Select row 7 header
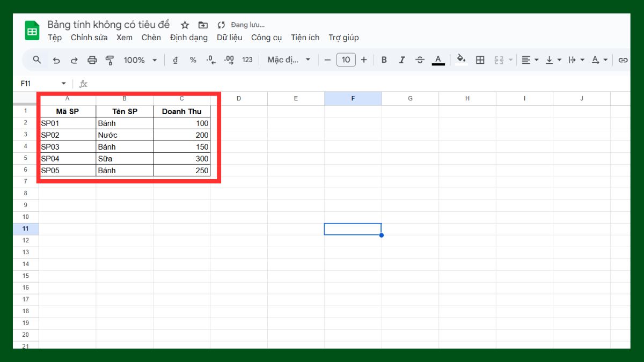The width and height of the screenshot is (644, 362). click(x=26, y=182)
